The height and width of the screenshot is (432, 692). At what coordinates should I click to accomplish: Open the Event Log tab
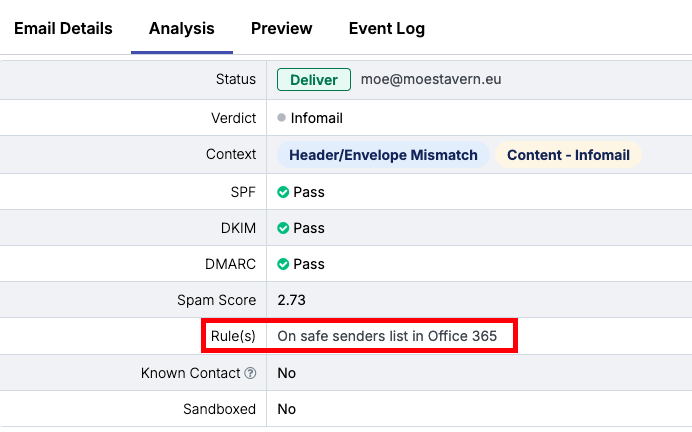click(386, 28)
